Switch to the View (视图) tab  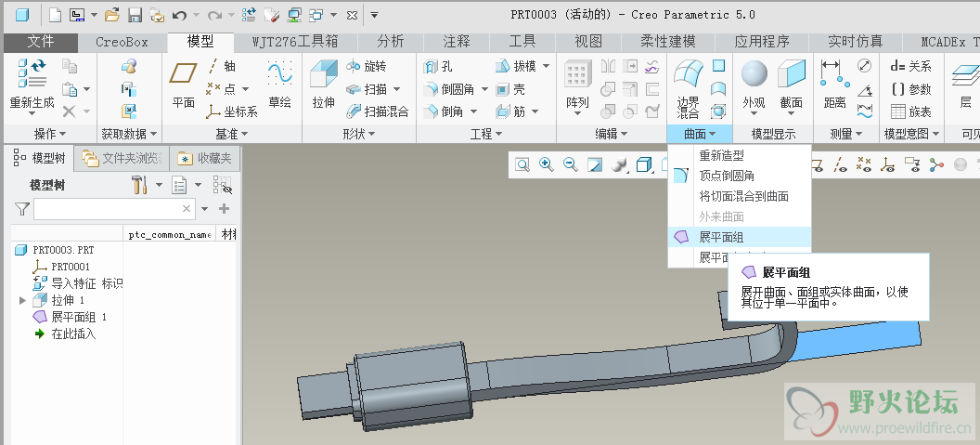click(588, 43)
